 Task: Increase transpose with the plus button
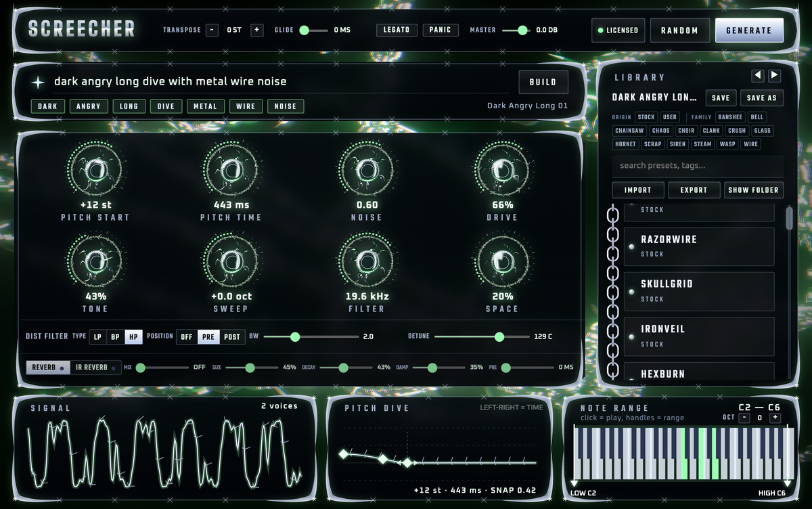point(256,30)
